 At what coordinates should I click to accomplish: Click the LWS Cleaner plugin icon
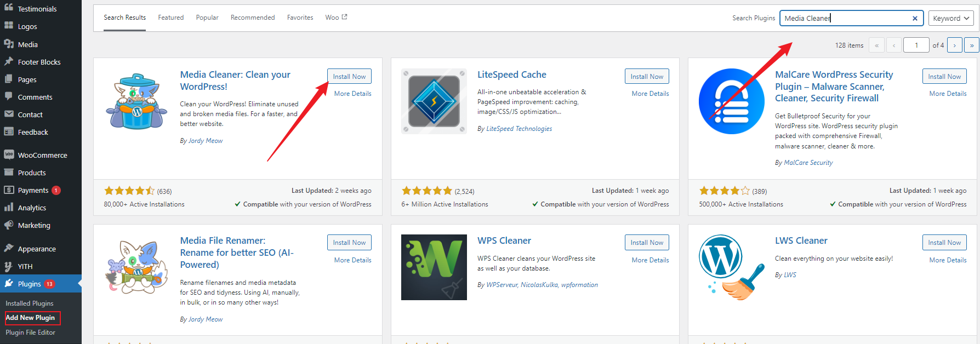click(731, 267)
